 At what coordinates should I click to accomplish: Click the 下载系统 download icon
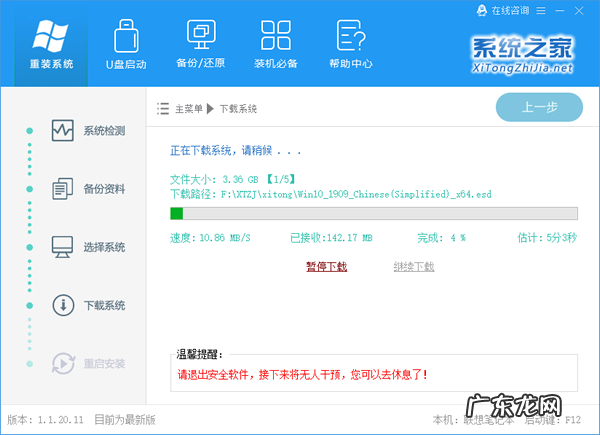63,305
